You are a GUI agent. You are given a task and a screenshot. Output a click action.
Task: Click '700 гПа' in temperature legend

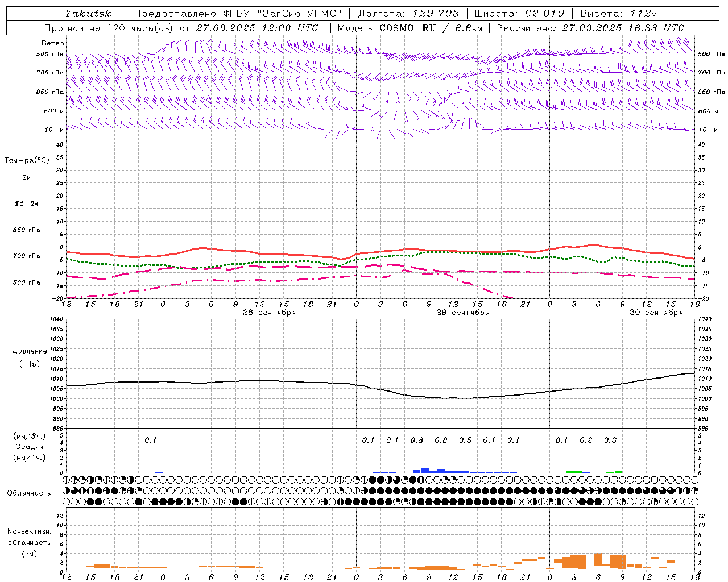pos(27,256)
